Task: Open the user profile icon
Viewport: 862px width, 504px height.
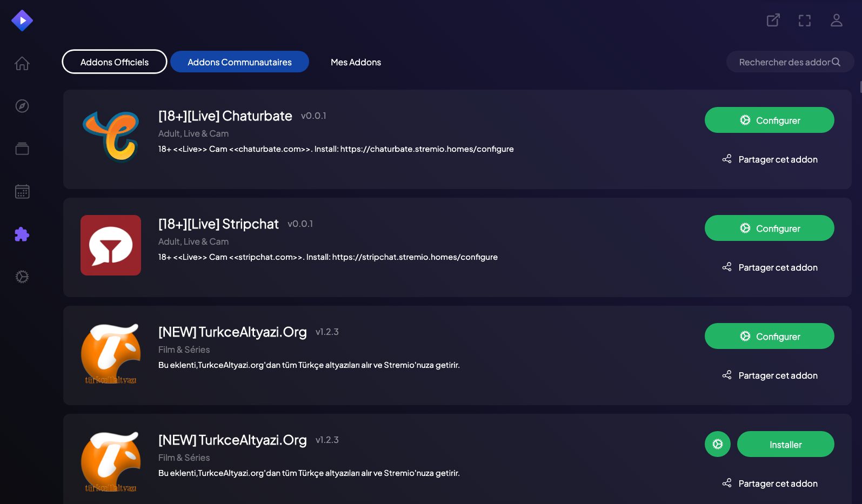Action: coord(837,21)
